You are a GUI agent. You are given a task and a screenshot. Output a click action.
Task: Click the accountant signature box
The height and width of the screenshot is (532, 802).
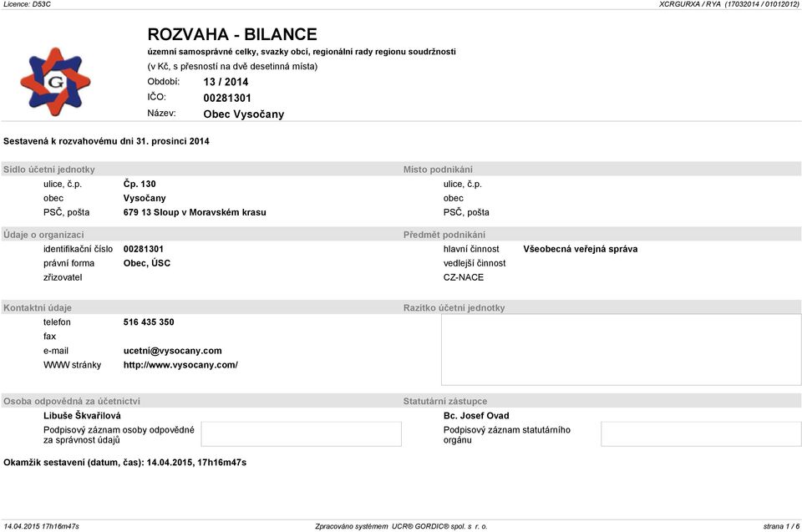(x=302, y=433)
